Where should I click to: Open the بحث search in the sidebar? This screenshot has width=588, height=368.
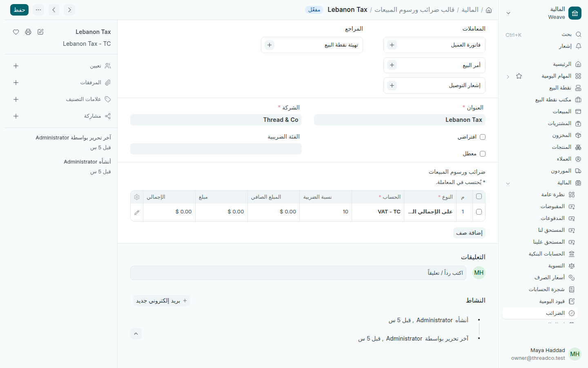[x=543, y=34]
